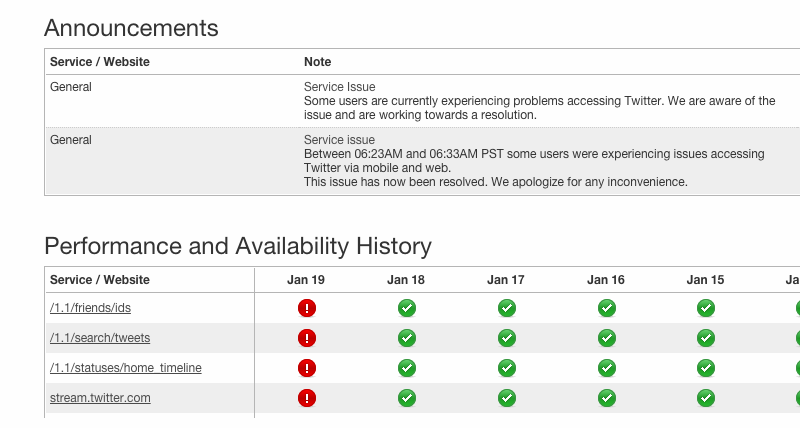Click green check for home_timeline Jan 17

[507, 368]
